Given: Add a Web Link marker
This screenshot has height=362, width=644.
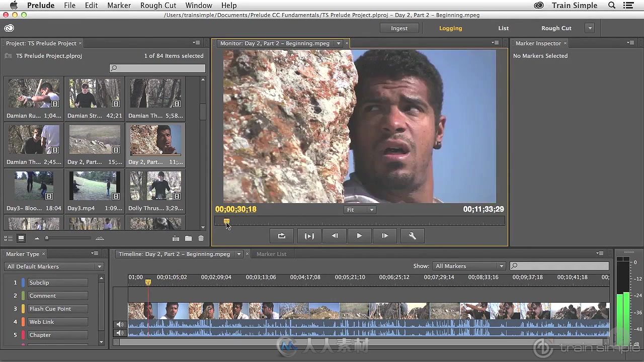Looking at the screenshot, I should point(57,322).
